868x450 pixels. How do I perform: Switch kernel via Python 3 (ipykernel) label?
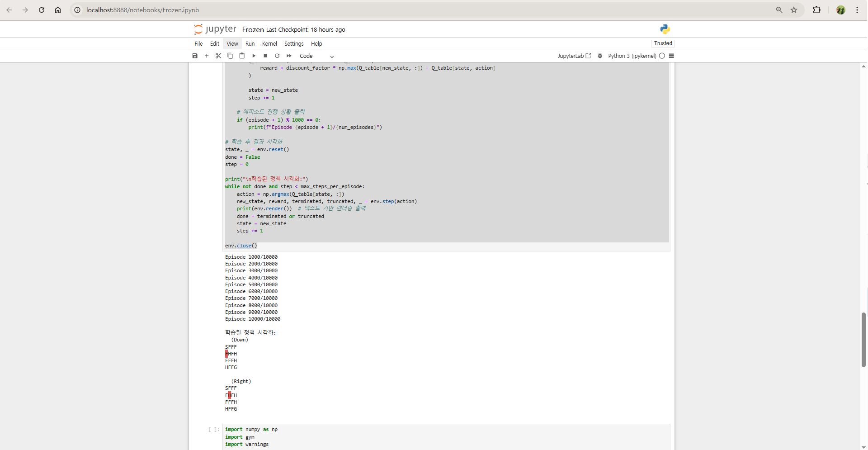(x=632, y=56)
